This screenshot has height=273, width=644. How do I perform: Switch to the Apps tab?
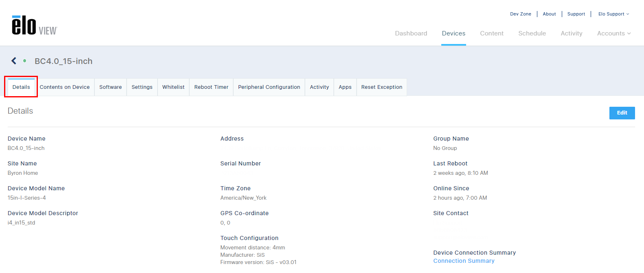tap(345, 87)
